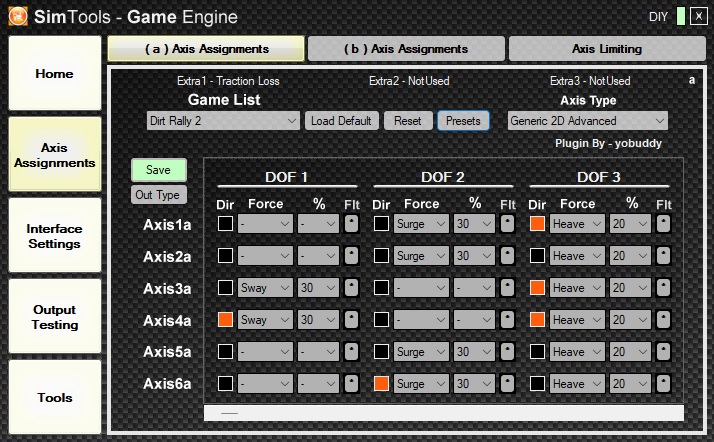Toggle Axis6a DOF 2 direction box

tap(381, 383)
